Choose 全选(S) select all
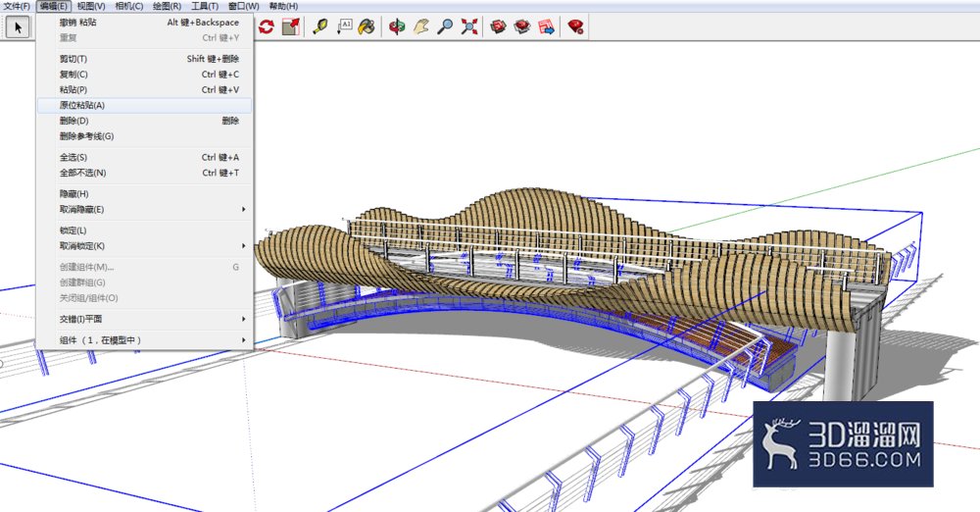This screenshot has height=512, width=980. coord(144,157)
